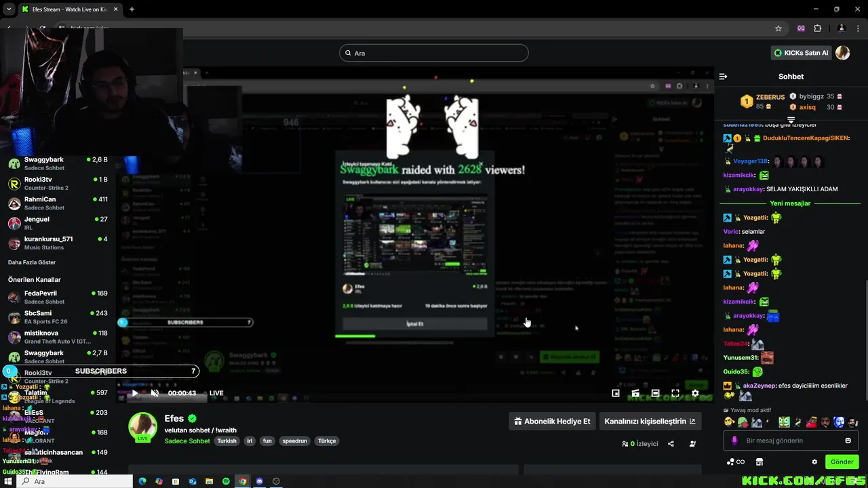The width and height of the screenshot is (868, 488).
Task: Toggle mini player mode
Action: 616,393
